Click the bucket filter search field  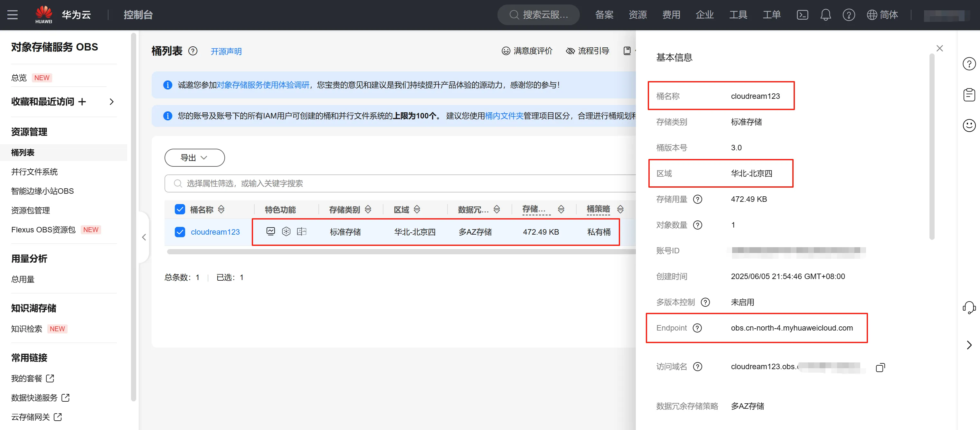(x=400, y=184)
